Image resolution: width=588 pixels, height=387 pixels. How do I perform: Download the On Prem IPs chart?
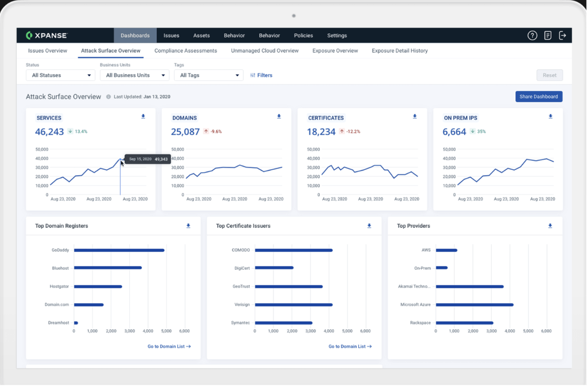550,116
